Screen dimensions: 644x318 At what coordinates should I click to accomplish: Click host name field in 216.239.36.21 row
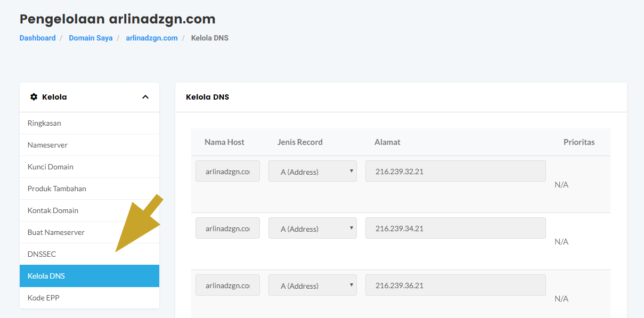click(x=227, y=285)
